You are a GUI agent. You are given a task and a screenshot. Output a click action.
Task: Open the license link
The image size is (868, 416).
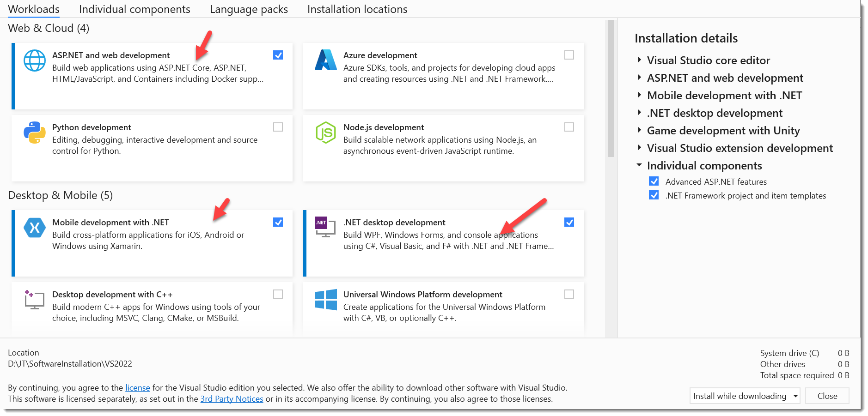pos(138,388)
